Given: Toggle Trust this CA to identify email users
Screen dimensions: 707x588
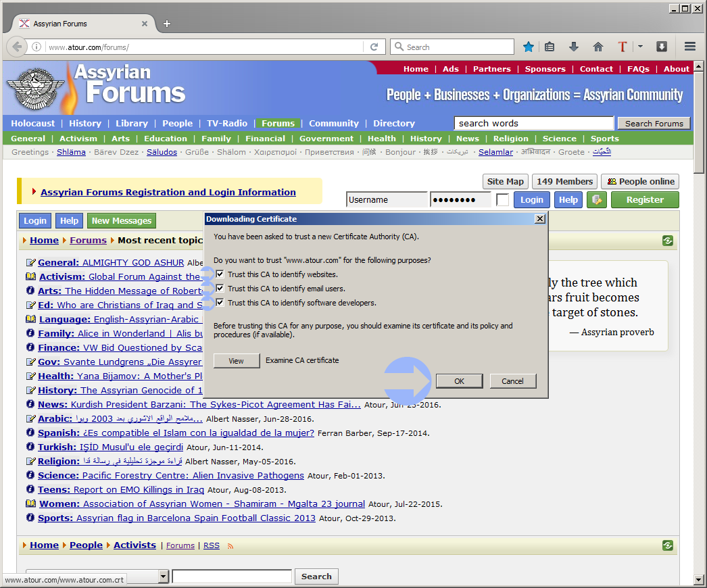Looking at the screenshot, I should click(x=220, y=288).
